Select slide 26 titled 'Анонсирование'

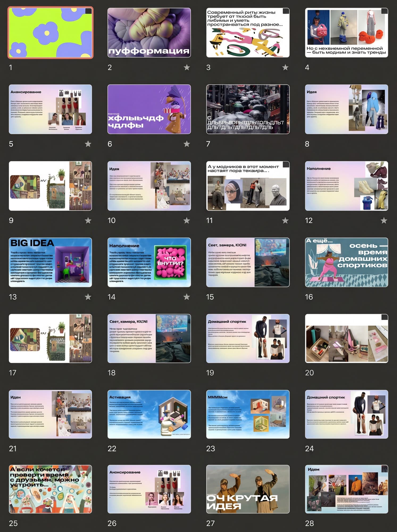click(x=149, y=489)
